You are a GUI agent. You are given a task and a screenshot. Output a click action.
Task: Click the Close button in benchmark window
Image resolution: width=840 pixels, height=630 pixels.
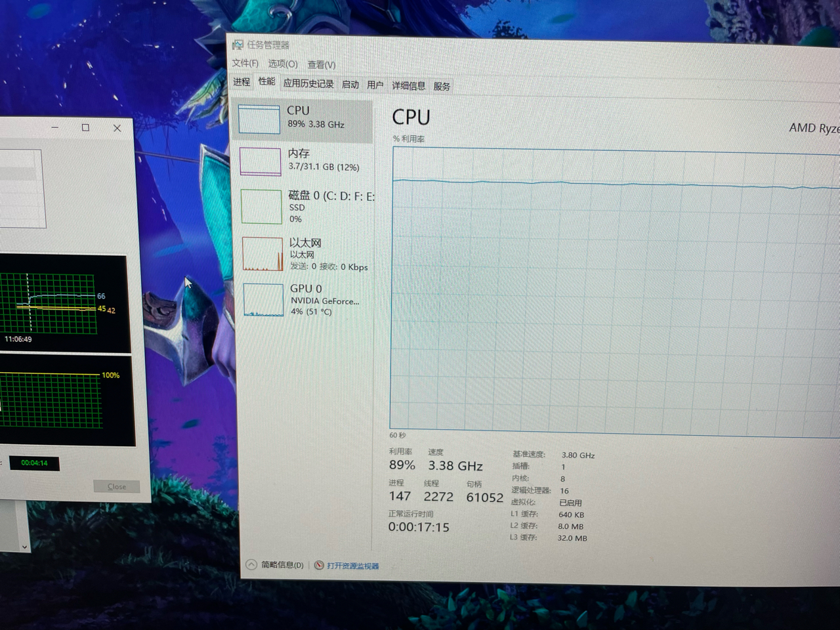(116, 486)
